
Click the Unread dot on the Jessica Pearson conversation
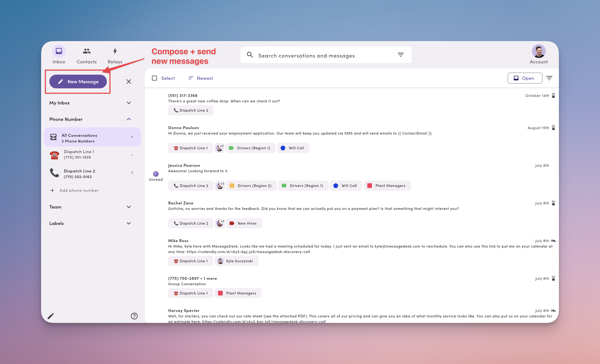click(x=156, y=174)
